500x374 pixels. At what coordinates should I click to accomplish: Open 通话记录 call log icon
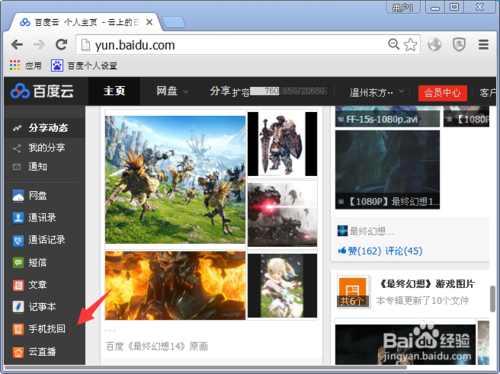tap(18, 240)
